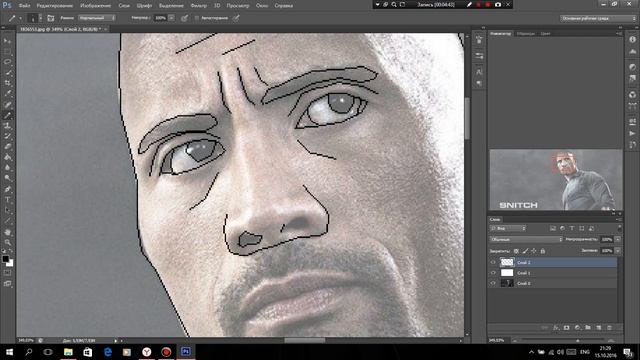Open the brush preset picker dropdown
The width and height of the screenshot is (640, 360).
tap(40, 18)
